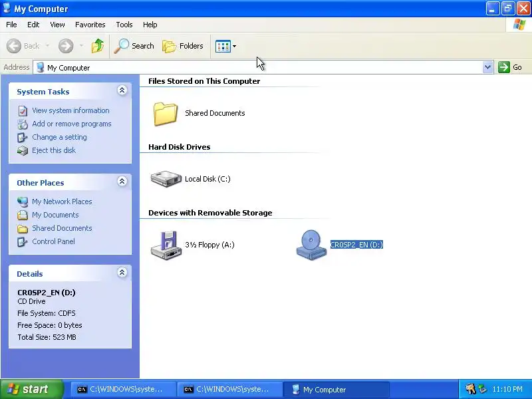Click the highlighted CR0SP2_EN (D:) label
The image size is (532, 399).
[356, 245]
